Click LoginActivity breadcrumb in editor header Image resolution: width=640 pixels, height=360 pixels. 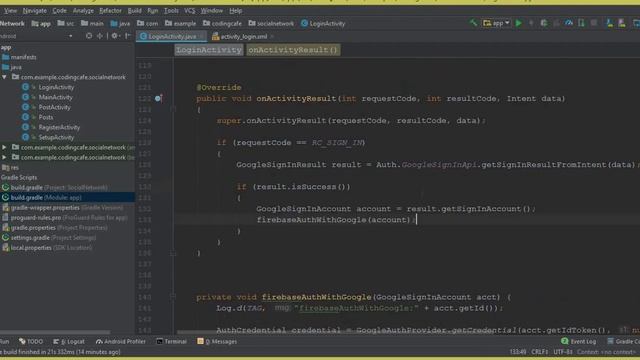[x=209, y=50]
